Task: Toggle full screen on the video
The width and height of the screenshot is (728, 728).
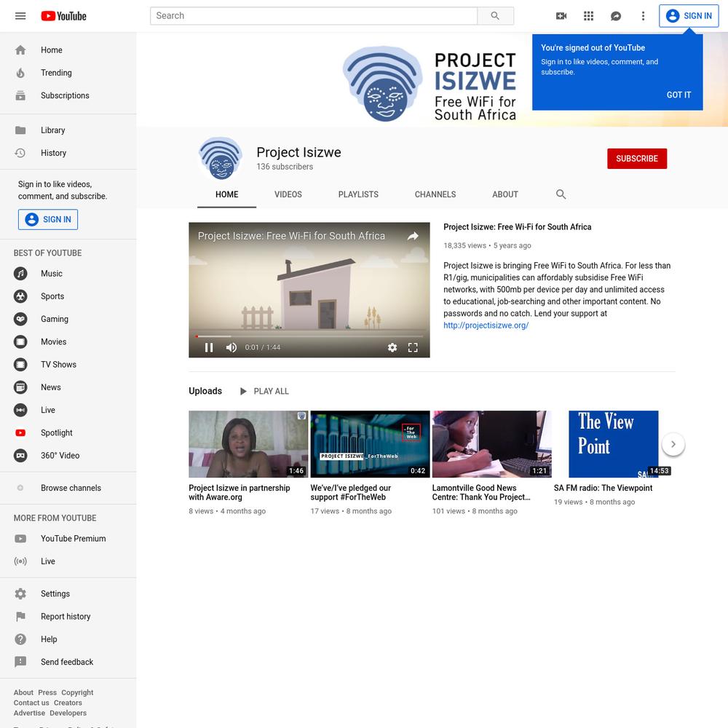Action: tap(413, 348)
